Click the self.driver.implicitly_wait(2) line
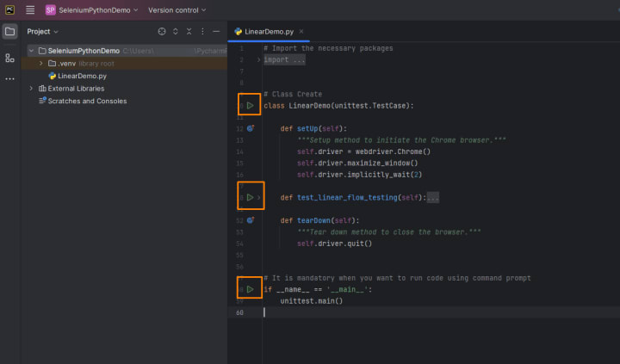Viewport: 620px width, 364px height. coord(359,175)
